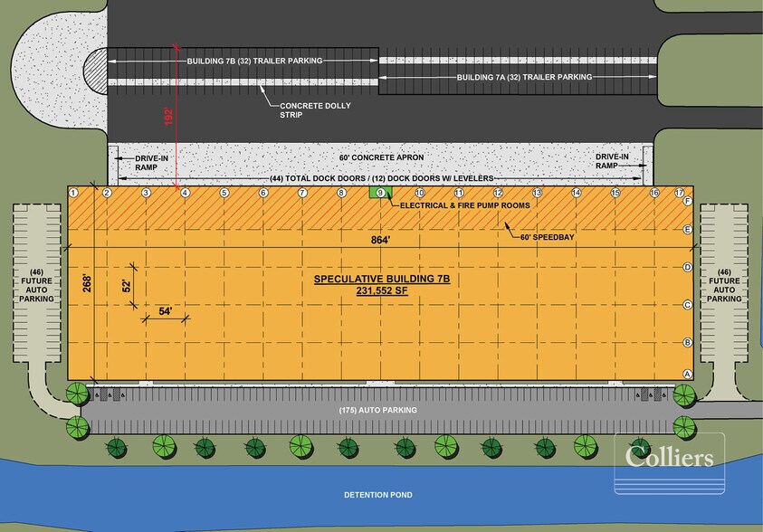
Task: Click the Colliers logo watermark
Action: [670, 457]
